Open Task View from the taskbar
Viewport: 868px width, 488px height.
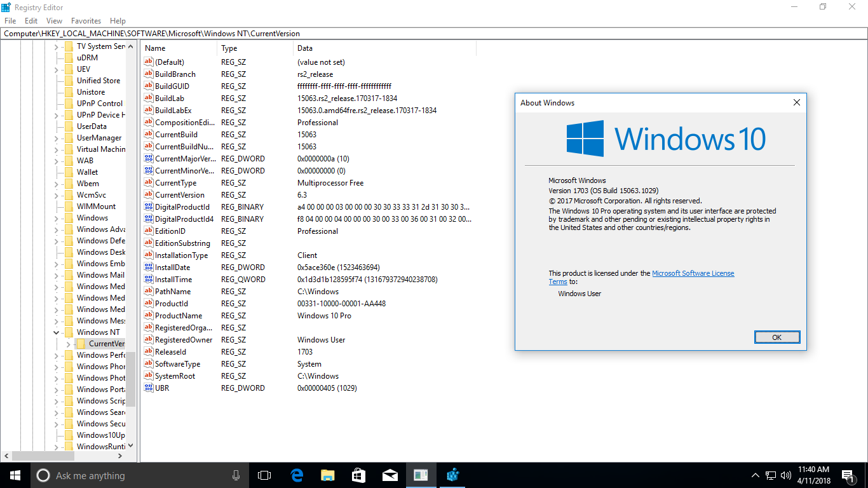pos(264,475)
